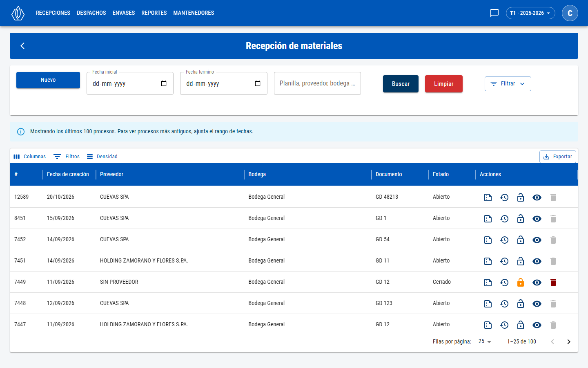This screenshot has width=588, height=368.
Task: View history for row 7451
Action: pos(504,261)
